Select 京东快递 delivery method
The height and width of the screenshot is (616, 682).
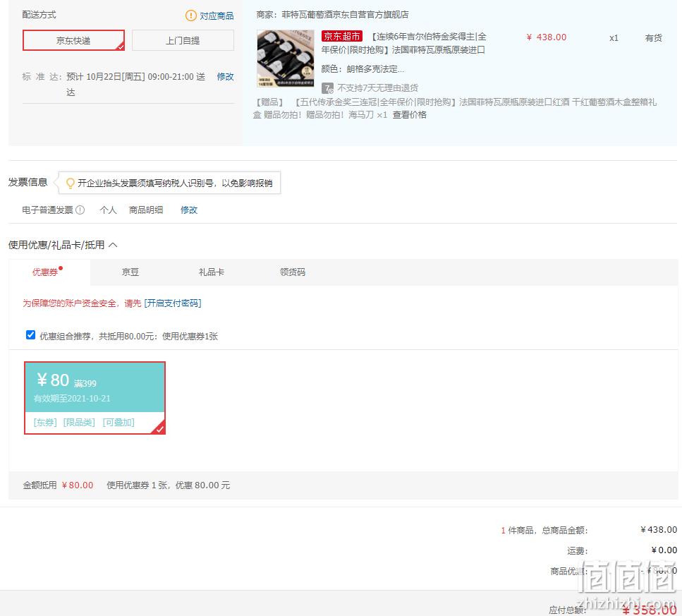(73, 40)
